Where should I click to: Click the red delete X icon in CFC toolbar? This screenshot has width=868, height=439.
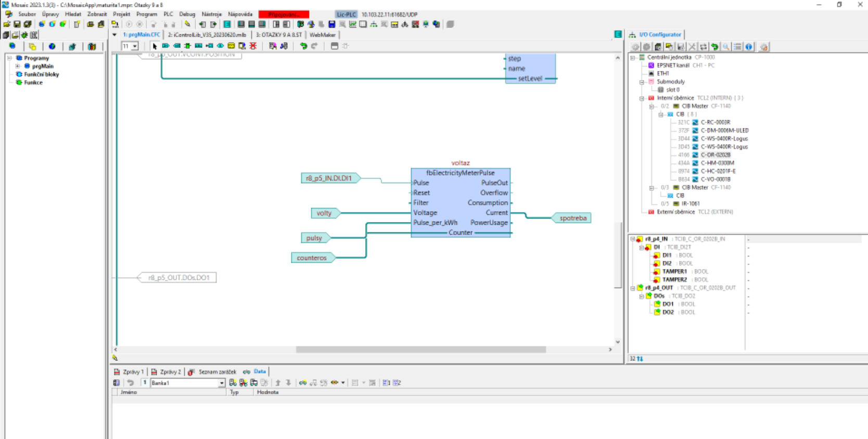[x=253, y=46]
